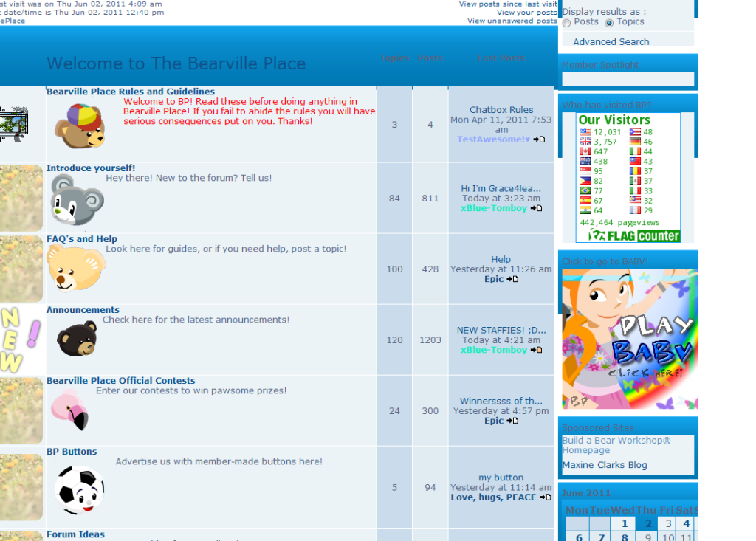Open the FAQ's and Help forum
The image size is (756, 541).
82,239
